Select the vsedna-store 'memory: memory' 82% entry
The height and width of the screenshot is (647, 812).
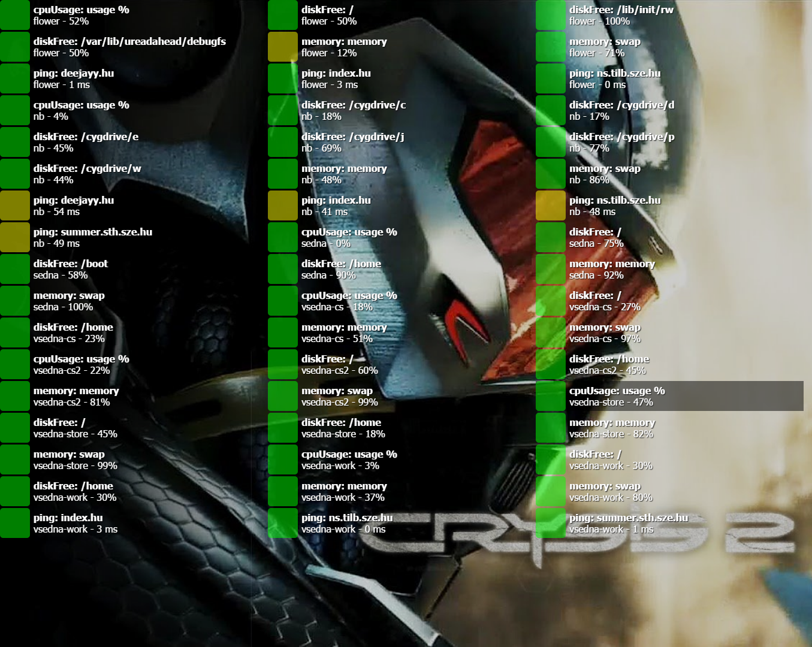pos(669,428)
